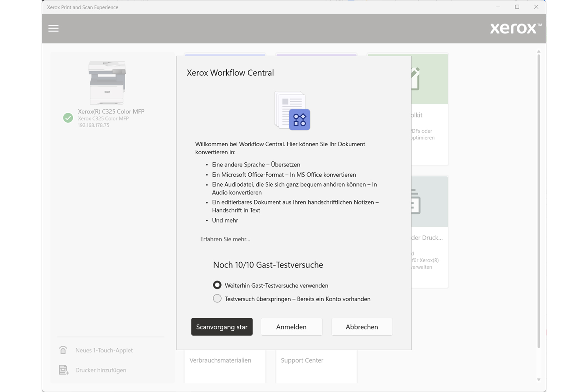Click the Xerox C325 printer image

[107, 82]
